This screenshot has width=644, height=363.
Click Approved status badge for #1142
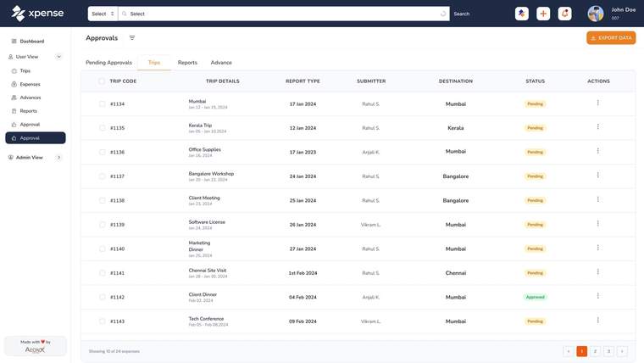click(536, 297)
